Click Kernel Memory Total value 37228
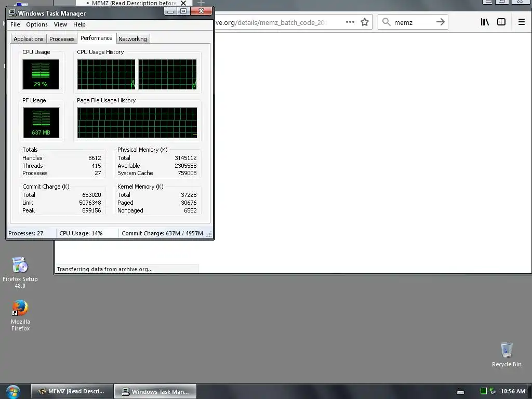The image size is (532, 399). (x=189, y=195)
